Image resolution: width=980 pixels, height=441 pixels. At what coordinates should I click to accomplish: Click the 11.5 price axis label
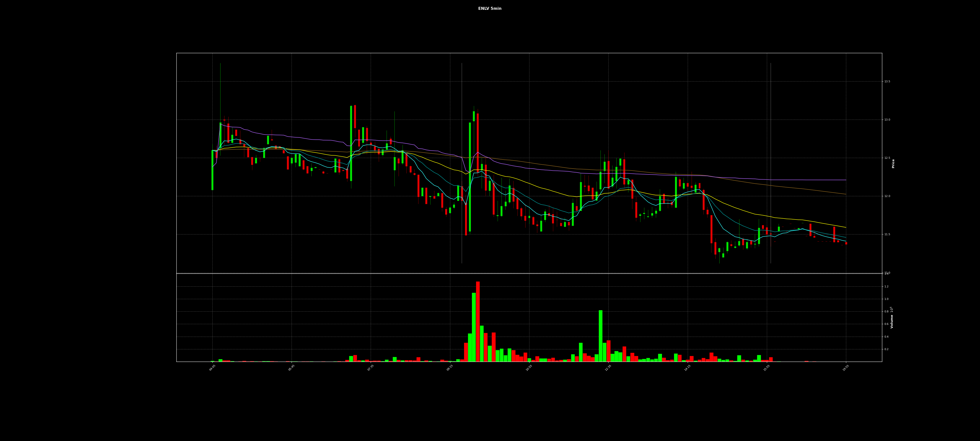point(887,234)
